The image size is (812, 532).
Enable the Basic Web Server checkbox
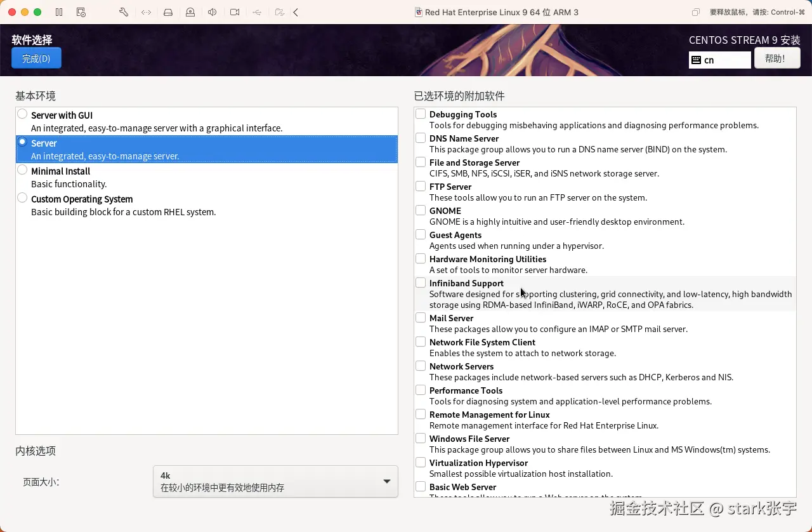coord(421,486)
